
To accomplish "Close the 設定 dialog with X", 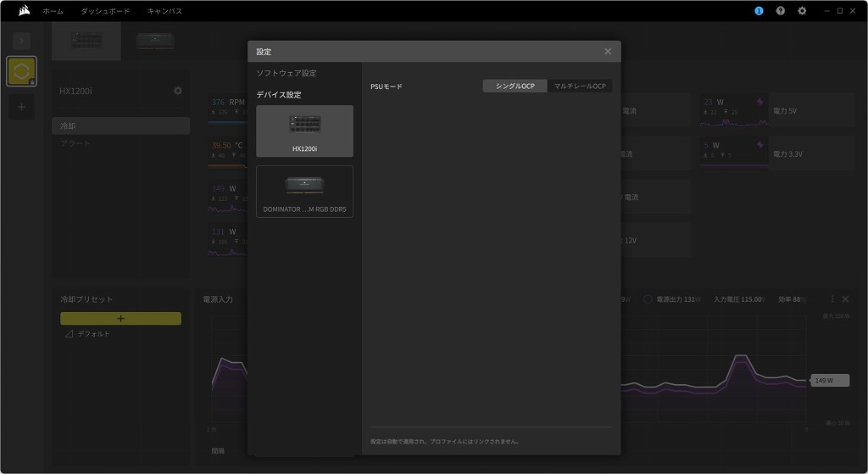I will [608, 52].
